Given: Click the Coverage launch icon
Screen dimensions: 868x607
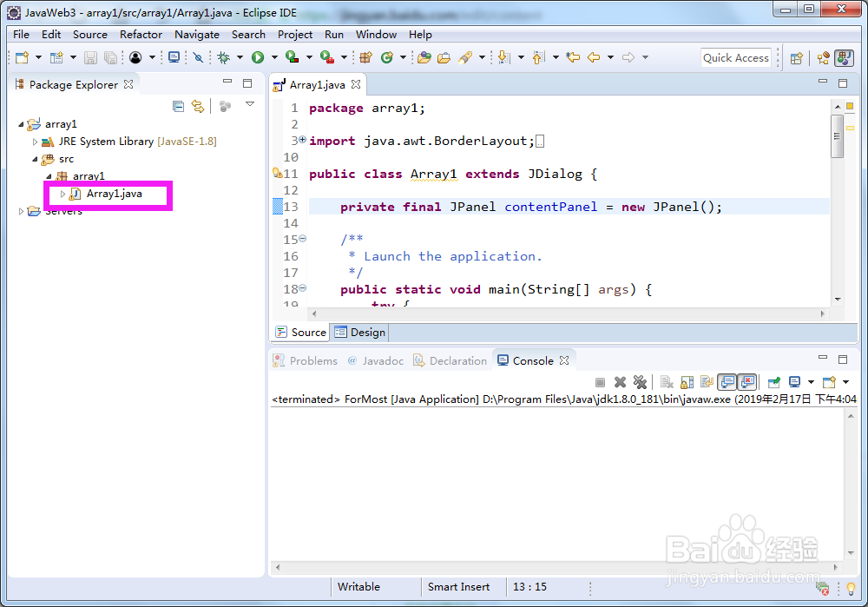Looking at the screenshot, I should (292, 57).
